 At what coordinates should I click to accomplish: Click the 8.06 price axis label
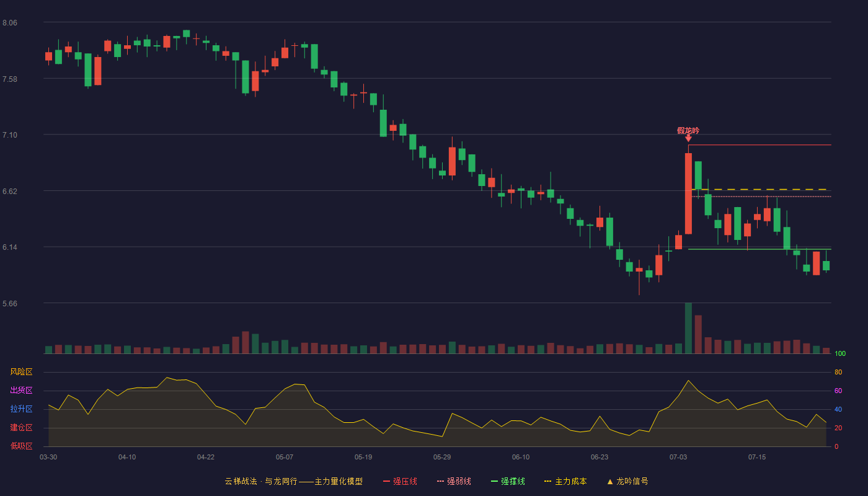(10, 23)
